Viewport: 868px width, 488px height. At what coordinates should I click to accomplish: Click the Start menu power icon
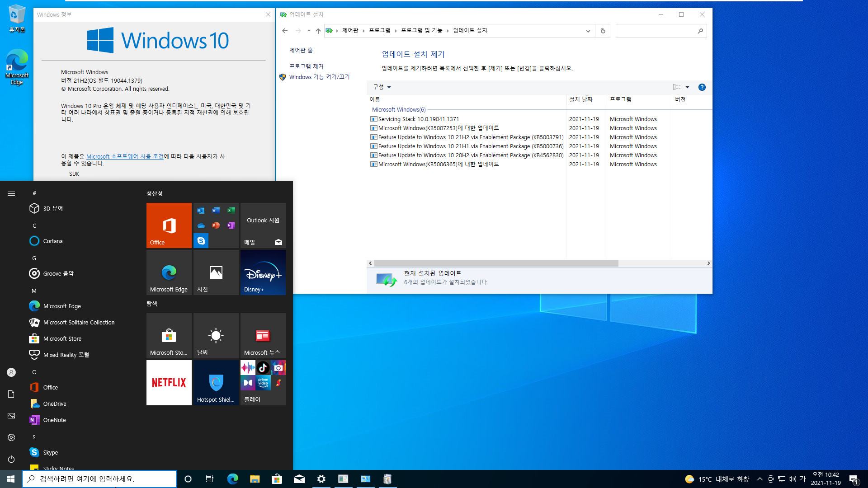tap(11, 459)
